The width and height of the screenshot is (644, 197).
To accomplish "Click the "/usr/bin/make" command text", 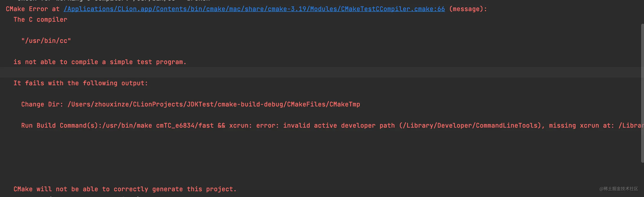I will pos(127,125).
